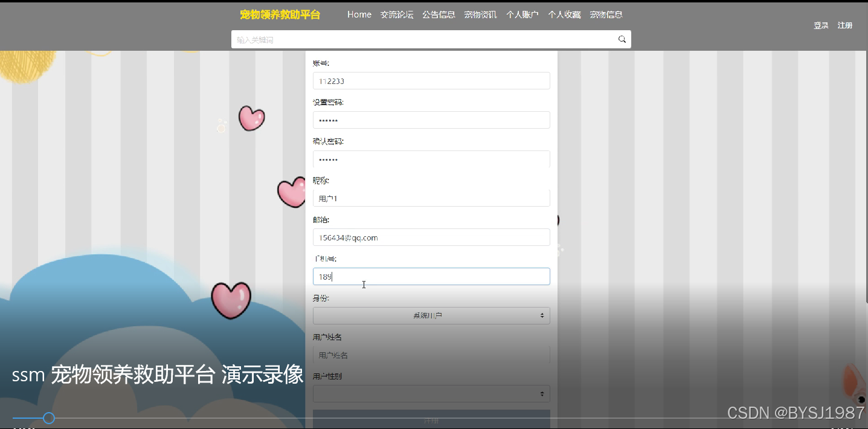
Task: Open the 交流论坛 menu item
Action: coord(397,15)
